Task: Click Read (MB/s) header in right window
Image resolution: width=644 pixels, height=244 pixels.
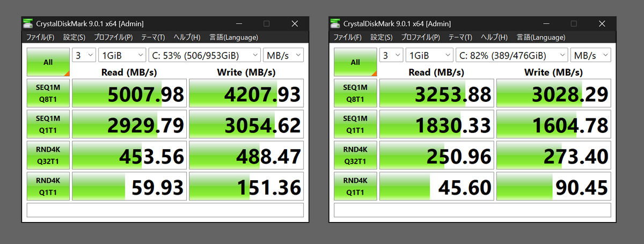Action: click(436, 72)
